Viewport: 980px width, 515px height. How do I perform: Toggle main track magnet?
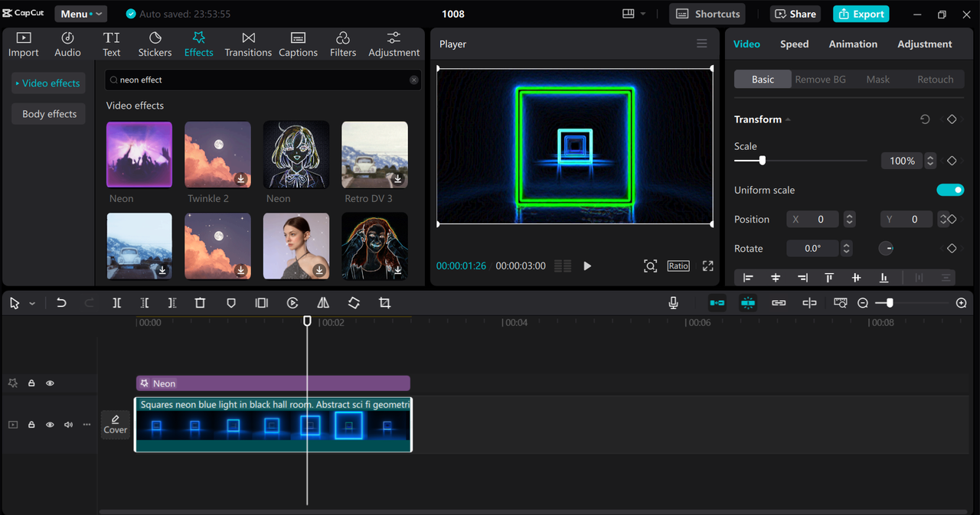(717, 303)
